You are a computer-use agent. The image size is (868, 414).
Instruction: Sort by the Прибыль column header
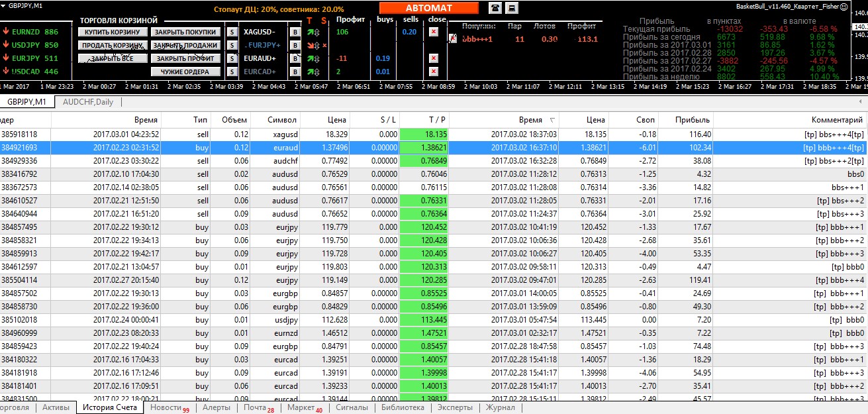tap(686, 120)
